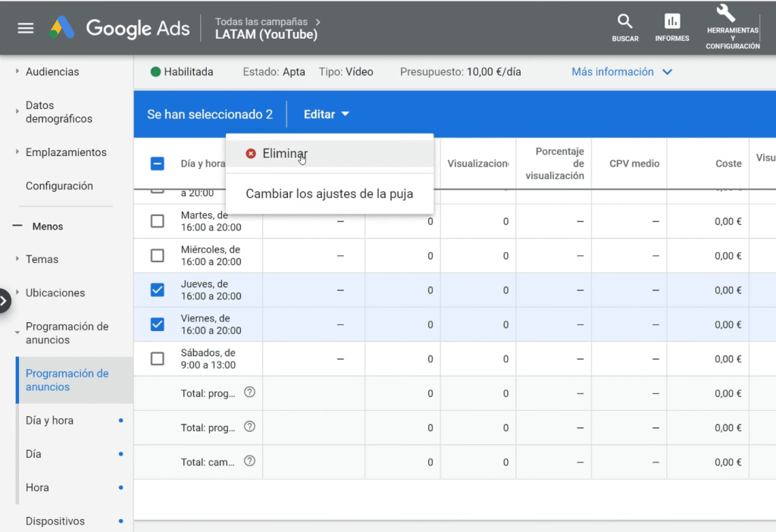Click help icon on first Total row

click(x=249, y=393)
